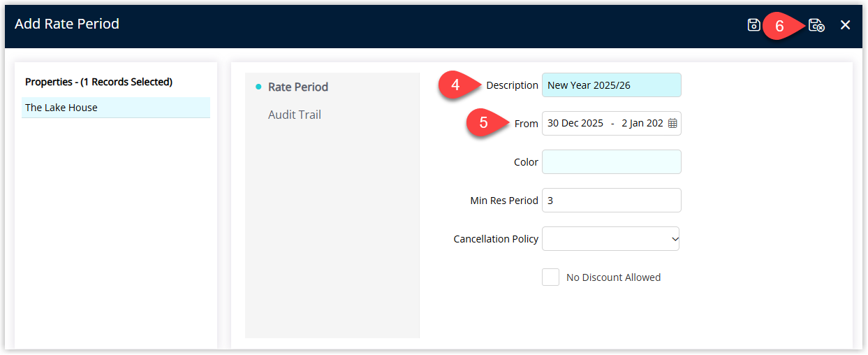Open the calendar picker icon
The height and width of the screenshot is (355, 868).
coord(672,124)
